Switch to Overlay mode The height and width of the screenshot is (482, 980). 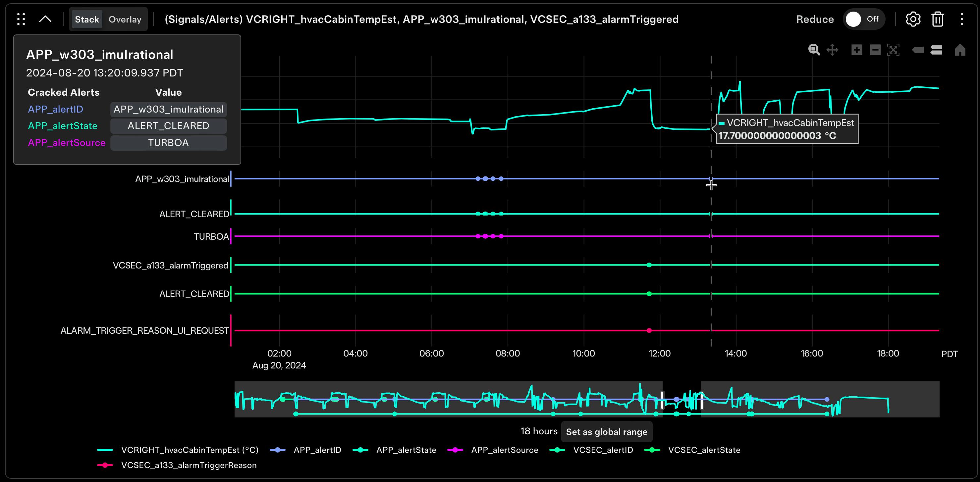coord(125,19)
